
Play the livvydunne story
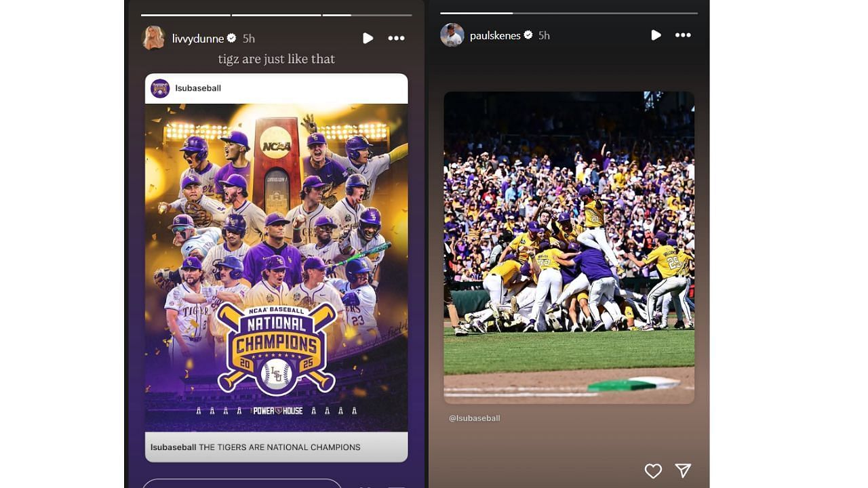click(x=368, y=39)
